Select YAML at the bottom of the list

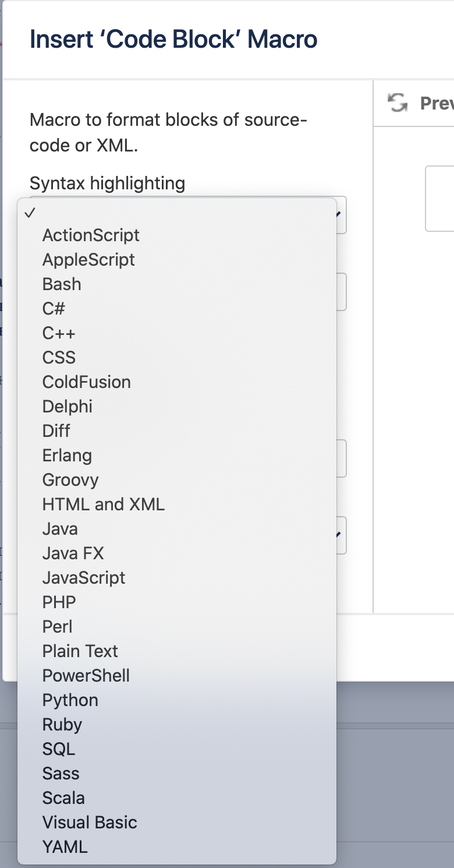click(x=64, y=846)
